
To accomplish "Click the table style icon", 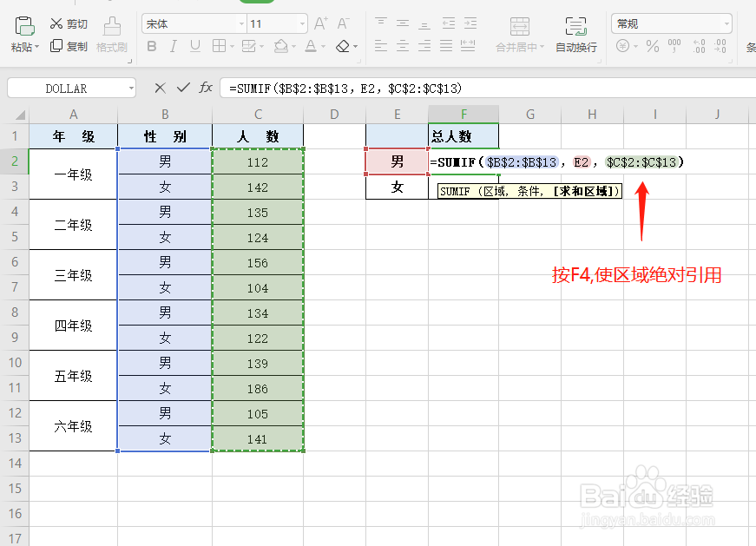I will 248,46.
